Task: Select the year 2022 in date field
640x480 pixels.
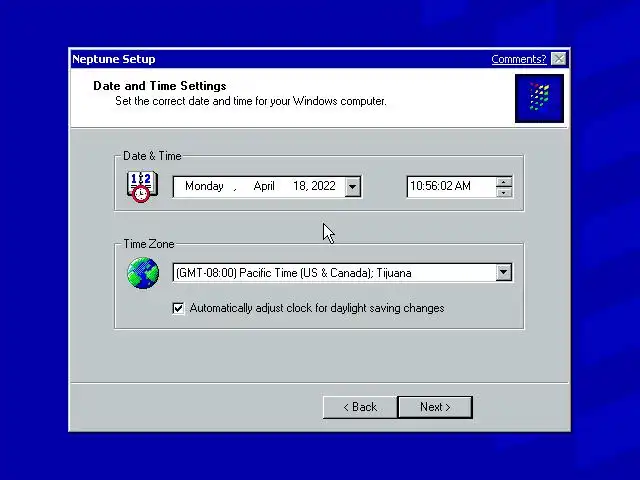Action: (x=323, y=186)
